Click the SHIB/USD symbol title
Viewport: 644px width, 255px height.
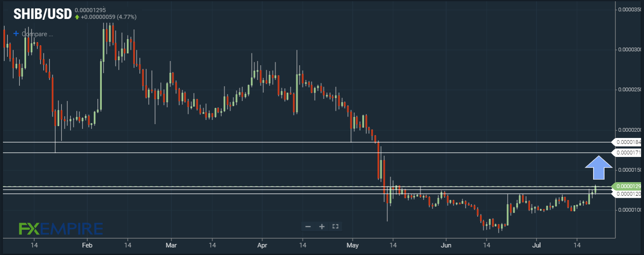(x=42, y=14)
